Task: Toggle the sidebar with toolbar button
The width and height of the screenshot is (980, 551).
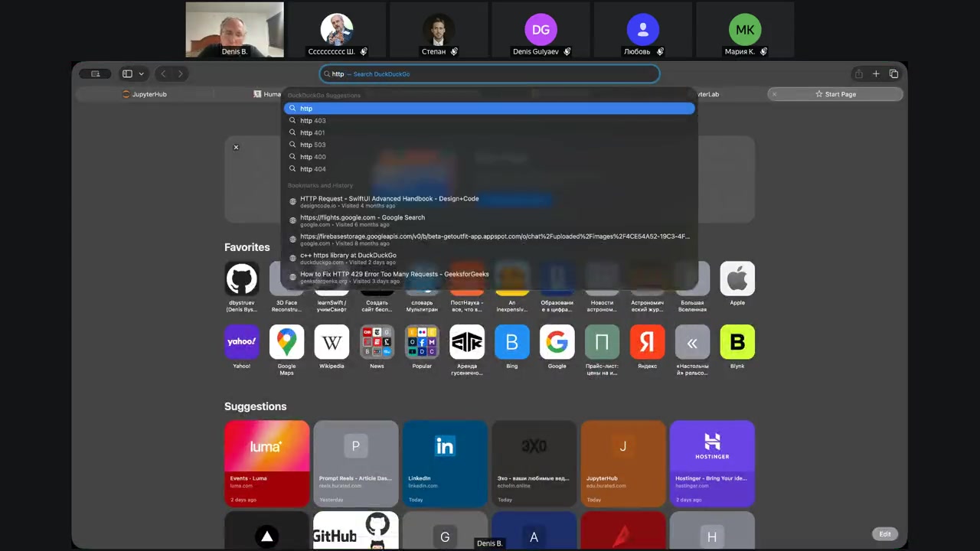Action: pos(127,74)
